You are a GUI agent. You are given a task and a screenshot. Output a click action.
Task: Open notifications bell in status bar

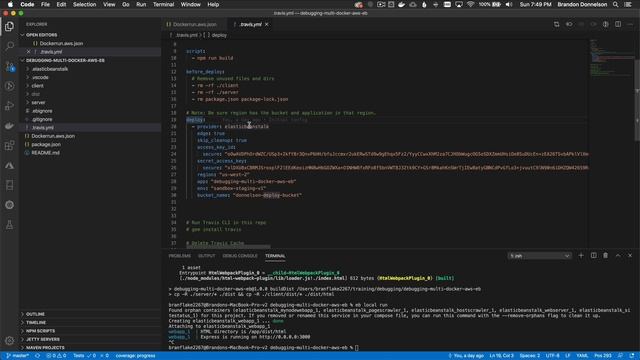(x=632, y=356)
